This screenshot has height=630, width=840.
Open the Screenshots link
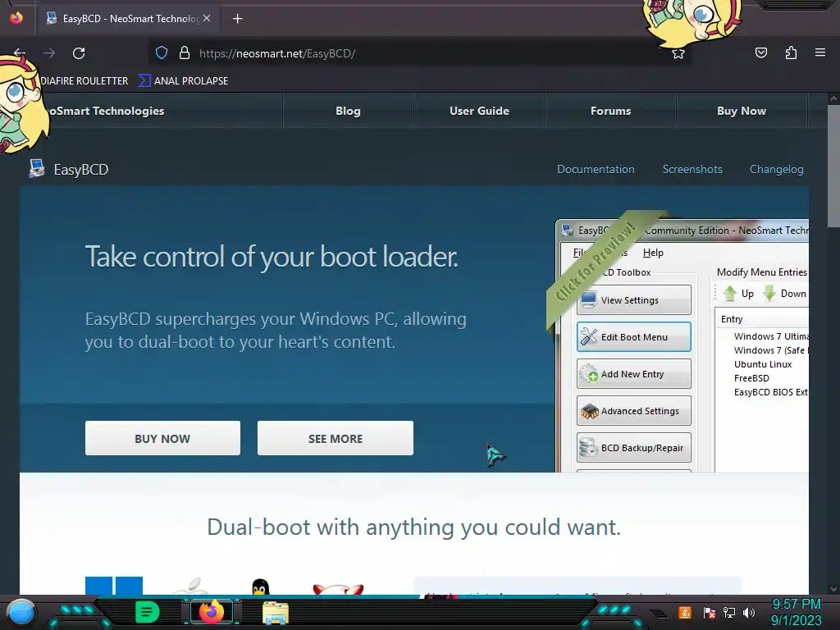pos(692,169)
